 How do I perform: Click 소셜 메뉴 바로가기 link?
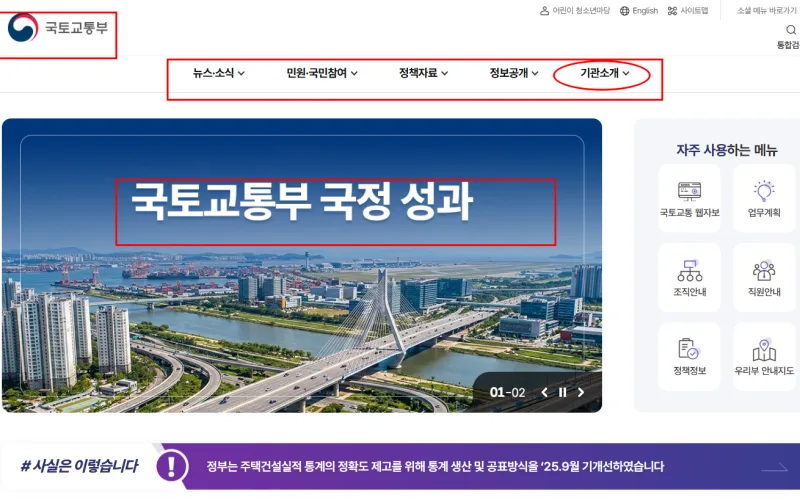point(766,11)
